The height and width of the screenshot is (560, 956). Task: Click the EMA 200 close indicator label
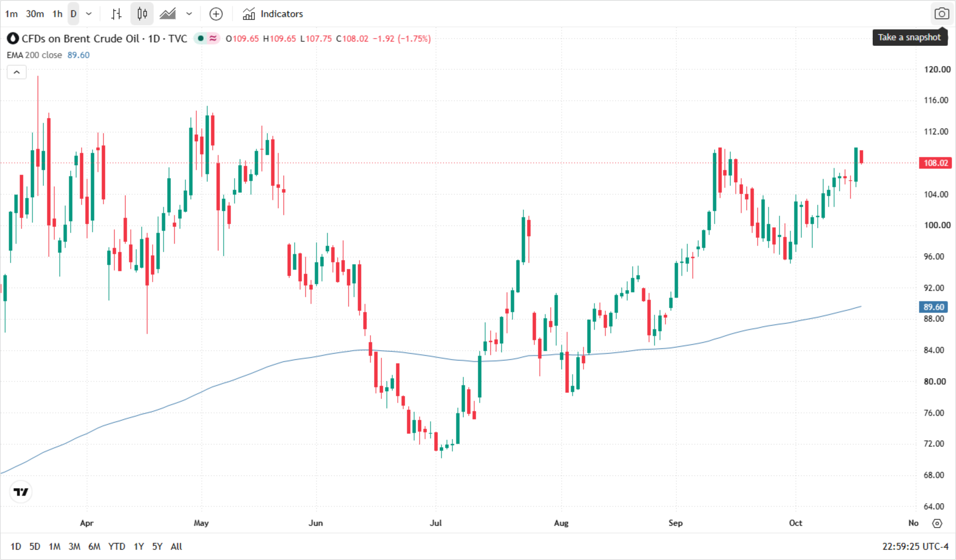pos(34,55)
